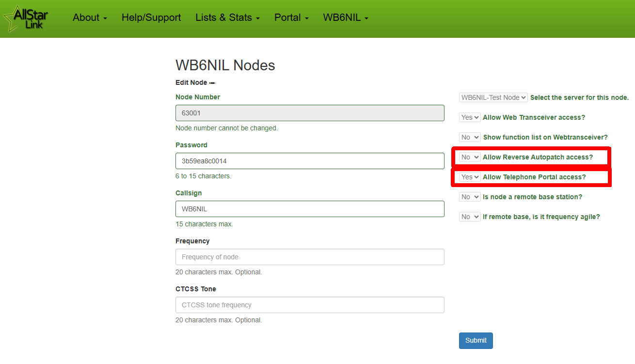Open Show function list on Webtransceiver dropdown
The height and width of the screenshot is (364, 635).
tap(470, 137)
